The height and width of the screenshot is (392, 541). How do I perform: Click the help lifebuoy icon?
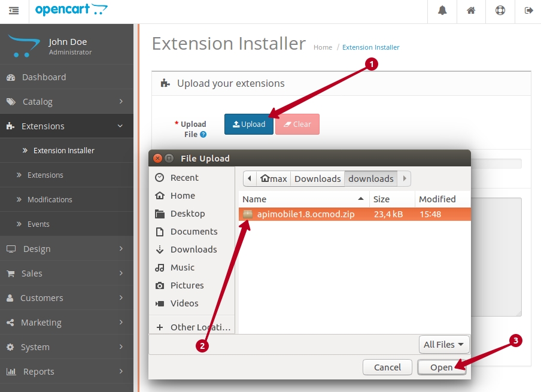[x=500, y=11]
